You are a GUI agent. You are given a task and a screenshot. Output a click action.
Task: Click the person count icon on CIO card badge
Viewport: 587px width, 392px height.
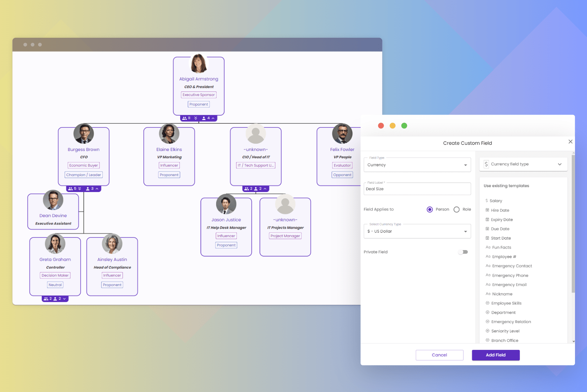[256, 188]
